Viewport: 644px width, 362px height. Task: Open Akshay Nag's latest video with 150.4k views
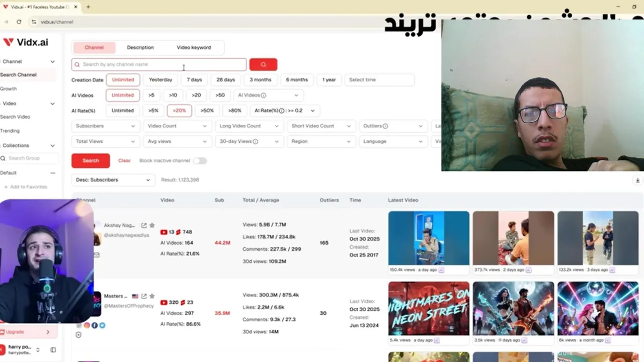[x=429, y=238]
